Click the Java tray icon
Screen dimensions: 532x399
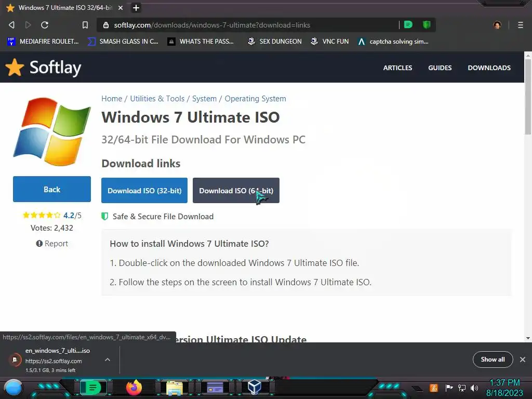[433, 388]
